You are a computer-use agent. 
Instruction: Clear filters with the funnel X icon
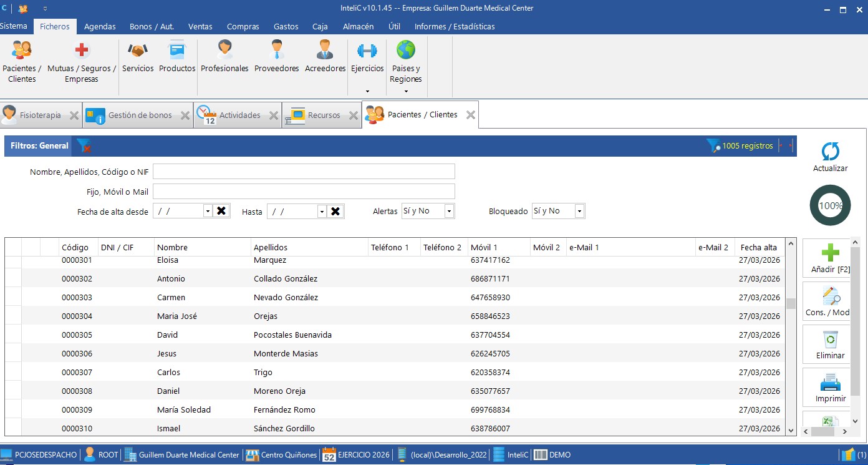[x=84, y=146]
